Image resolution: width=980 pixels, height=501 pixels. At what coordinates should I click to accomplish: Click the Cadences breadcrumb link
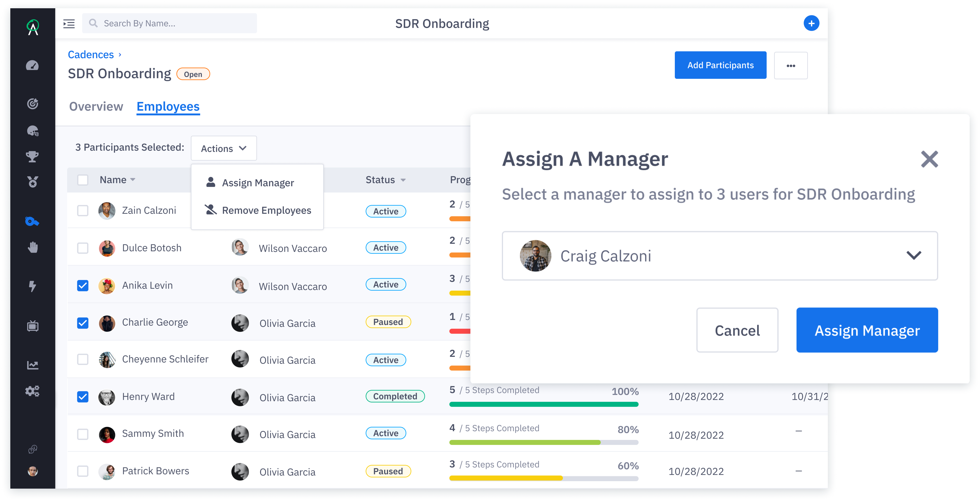tap(91, 55)
